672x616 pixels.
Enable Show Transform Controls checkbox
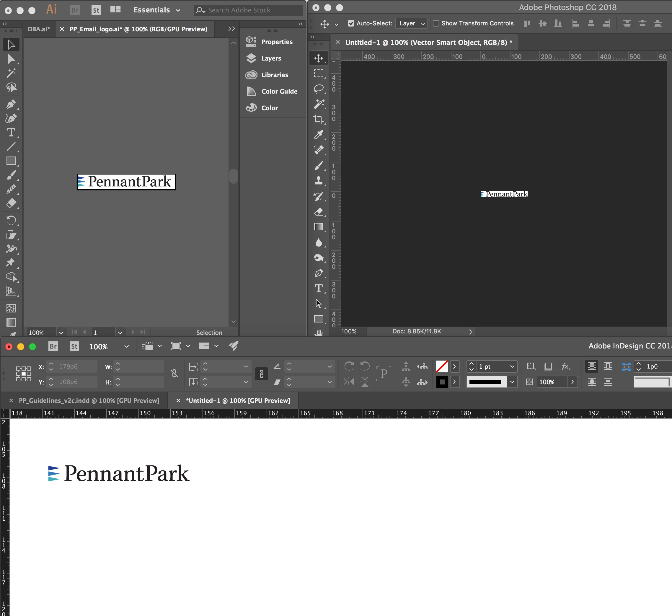pyautogui.click(x=436, y=23)
